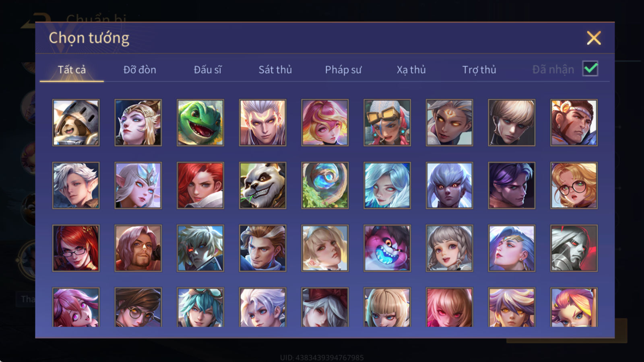Select the pink rainbow-haired girl hero
644x362 pixels.
click(325, 123)
